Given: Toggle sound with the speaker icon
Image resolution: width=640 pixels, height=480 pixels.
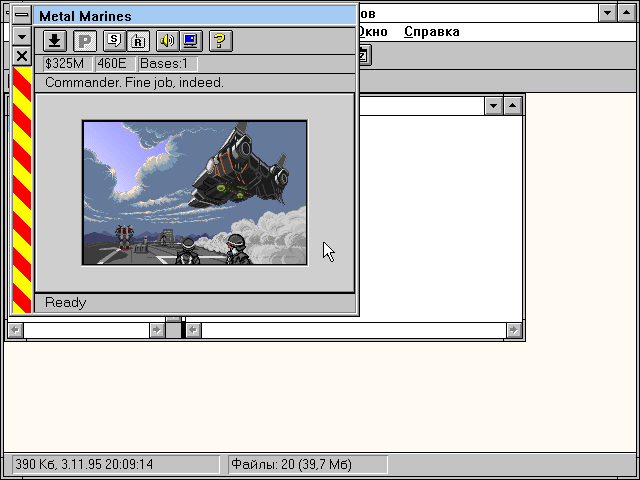Looking at the screenshot, I should pyautogui.click(x=167, y=41).
